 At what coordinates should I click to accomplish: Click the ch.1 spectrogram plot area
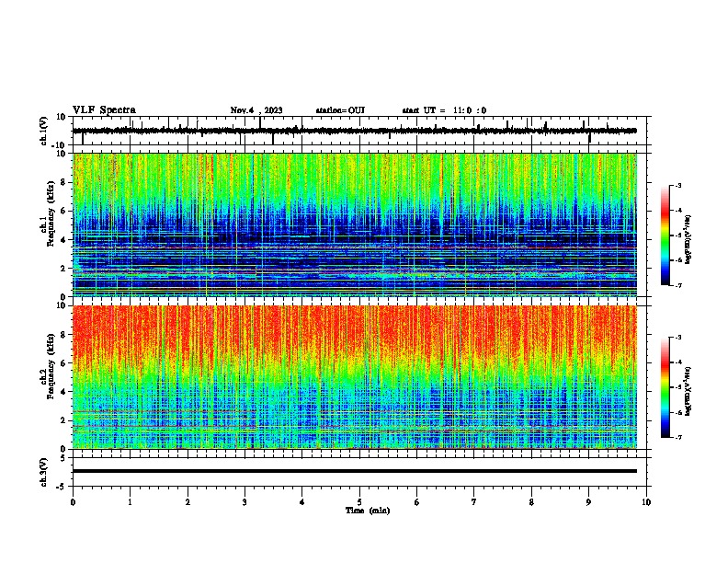355,224
